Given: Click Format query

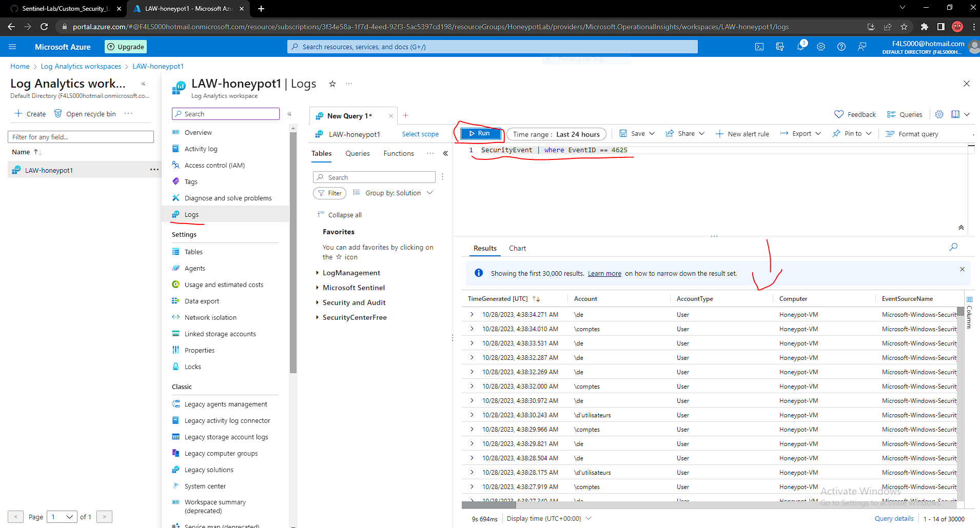Looking at the screenshot, I should click(x=912, y=134).
